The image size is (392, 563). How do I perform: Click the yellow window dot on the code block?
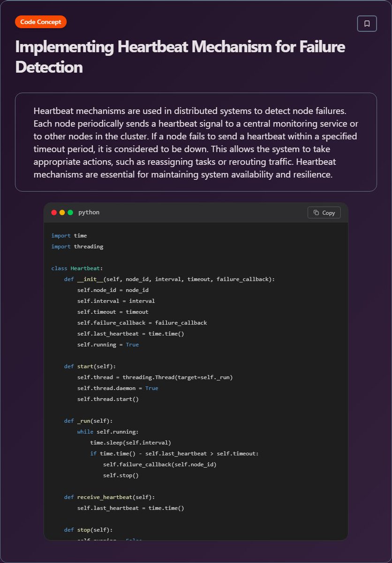click(62, 213)
